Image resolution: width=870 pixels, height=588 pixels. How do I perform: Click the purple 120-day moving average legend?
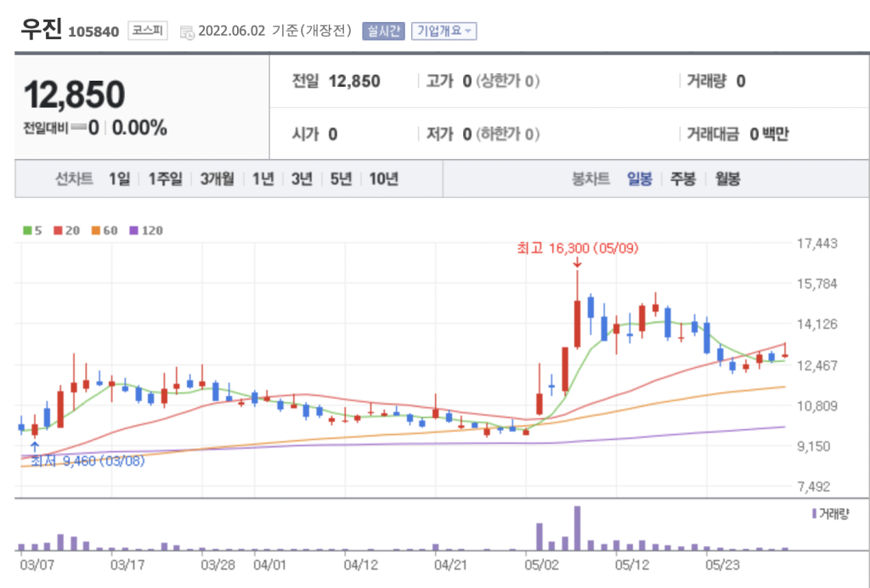point(145,230)
